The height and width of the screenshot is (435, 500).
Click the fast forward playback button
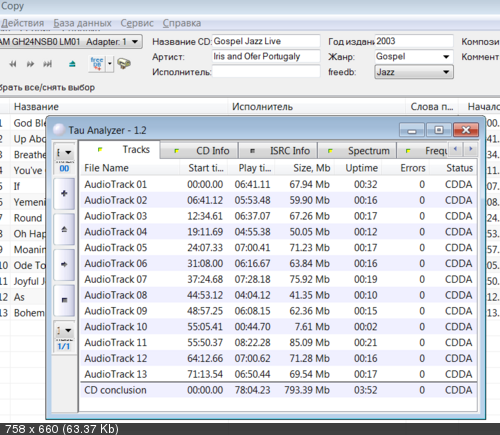[x=30, y=64]
